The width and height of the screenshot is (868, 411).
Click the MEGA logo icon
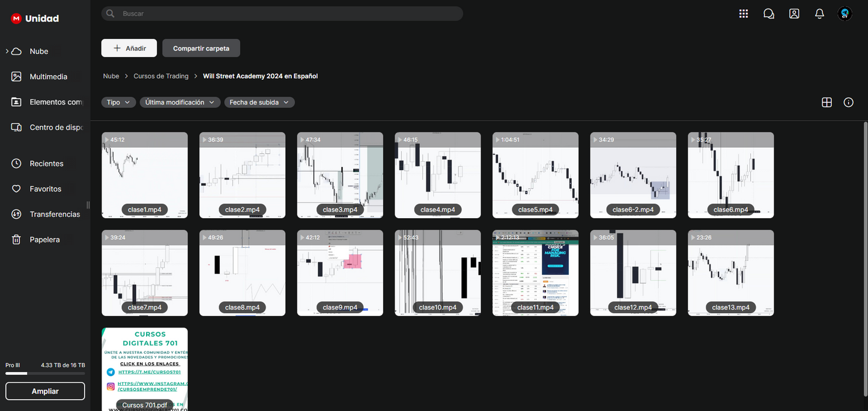pos(16,19)
